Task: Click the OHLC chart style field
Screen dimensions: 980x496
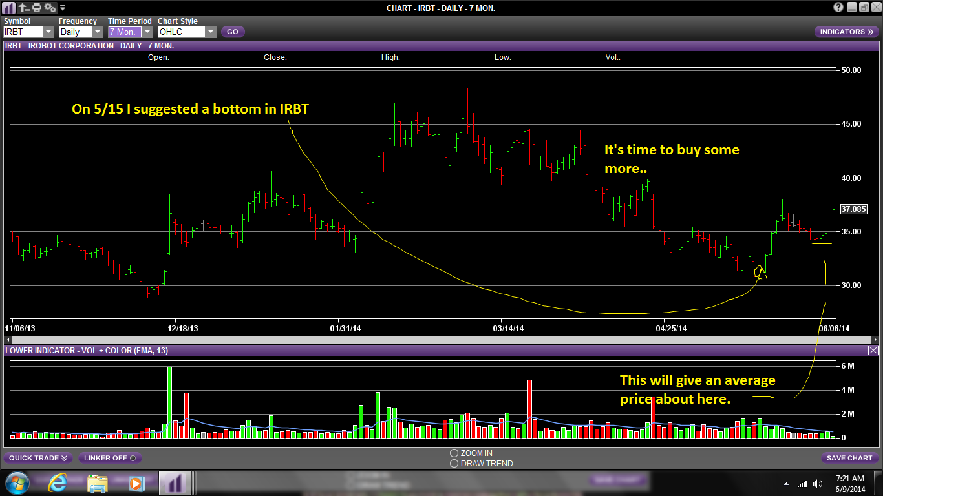Action: pyautogui.click(x=181, y=32)
